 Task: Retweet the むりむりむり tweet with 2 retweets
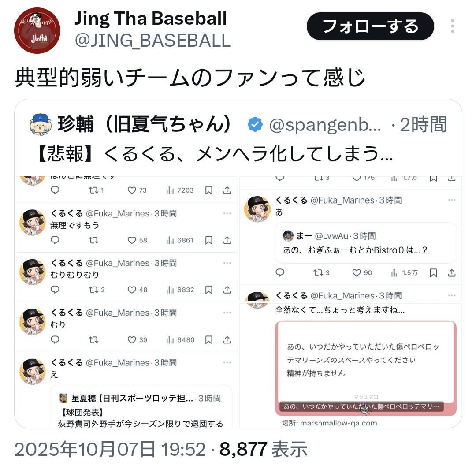97,290
